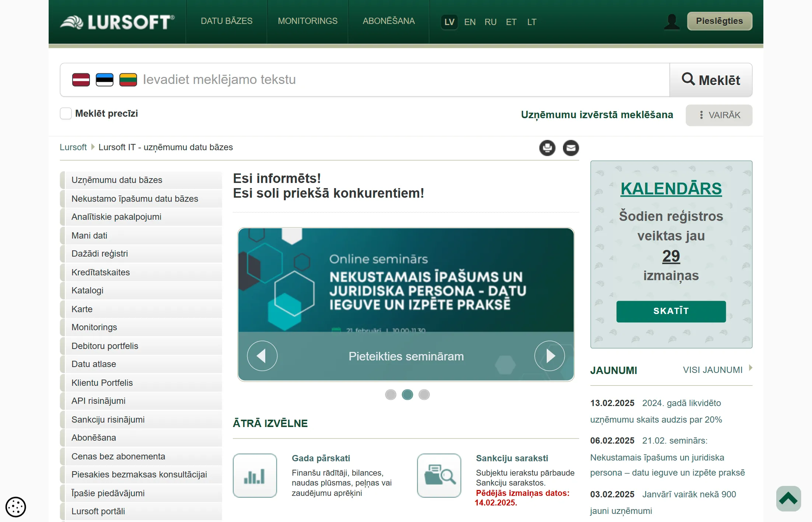Image resolution: width=812 pixels, height=522 pixels.
Task: Click the Pieslēgties login button
Action: [x=719, y=21]
